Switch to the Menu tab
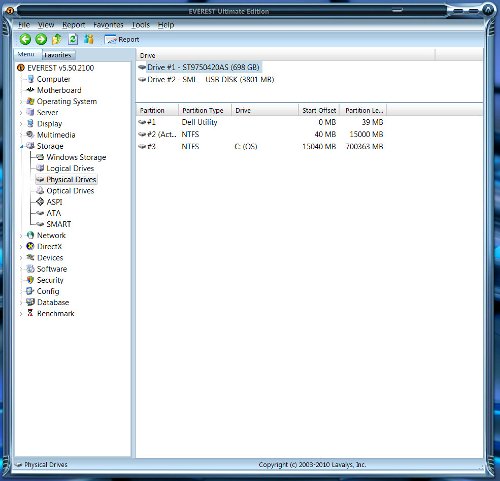The width and height of the screenshot is (500, 481). [26, 54]
